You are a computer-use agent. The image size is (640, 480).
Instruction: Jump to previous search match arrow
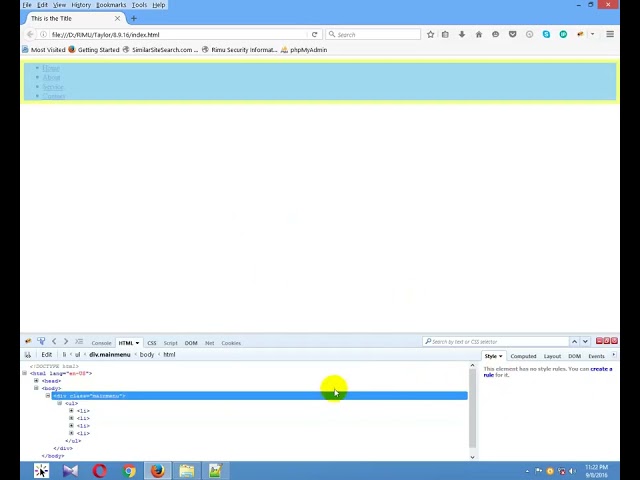pyautogui.click(x=574, y=342)
